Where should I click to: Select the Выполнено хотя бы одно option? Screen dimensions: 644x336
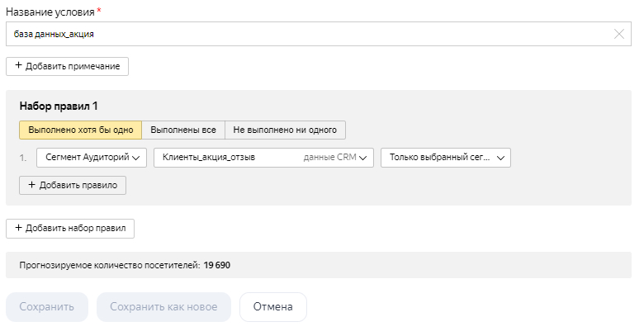click(x=80, y=130)
